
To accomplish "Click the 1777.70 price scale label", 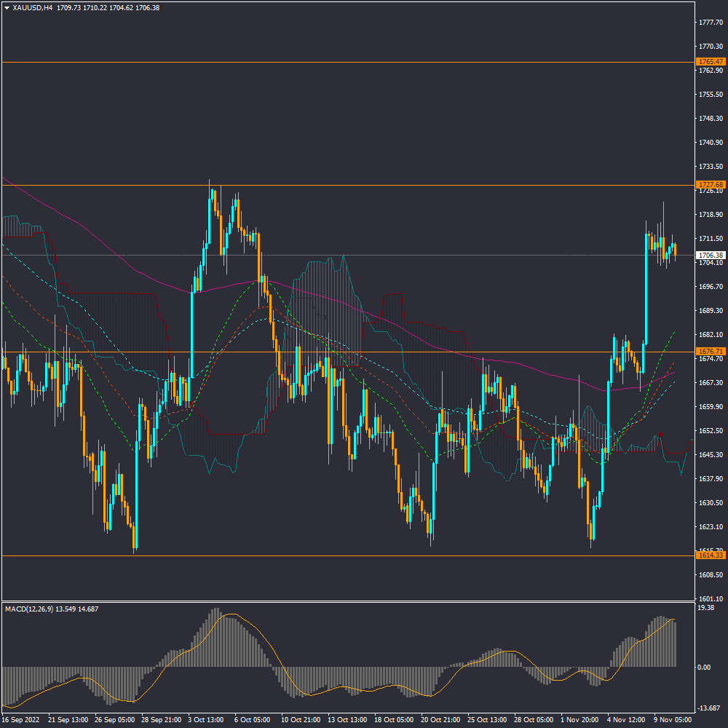I will point(709,23).
